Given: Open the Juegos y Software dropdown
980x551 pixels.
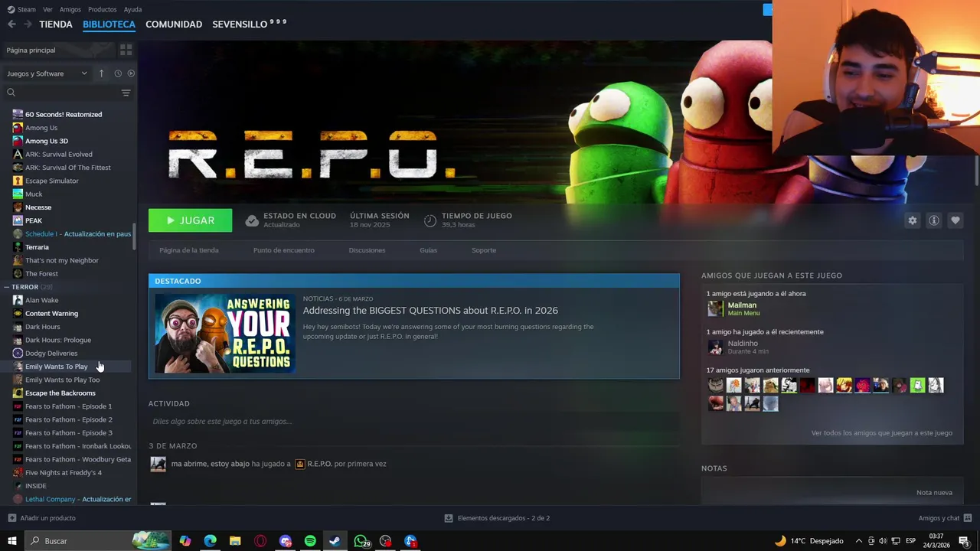Looking at the screenshot, I should [47, 73].
